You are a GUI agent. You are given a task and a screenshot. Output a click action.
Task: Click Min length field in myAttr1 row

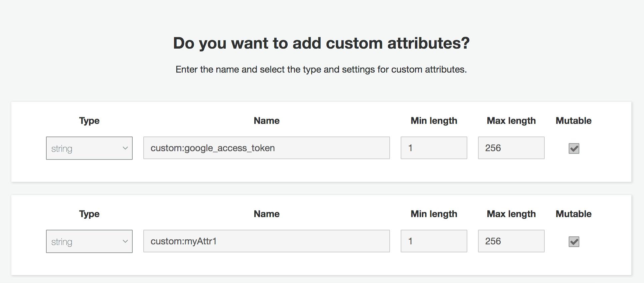(x=434, y=241)
